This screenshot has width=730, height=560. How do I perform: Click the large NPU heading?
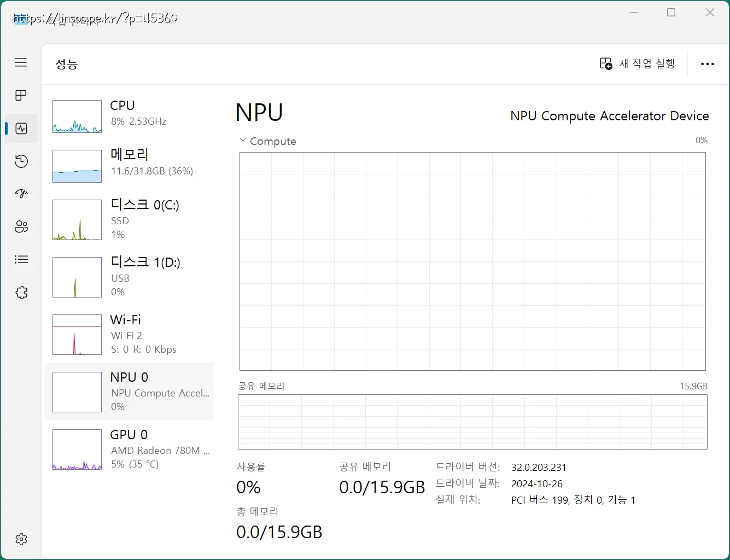click(259, 113)
